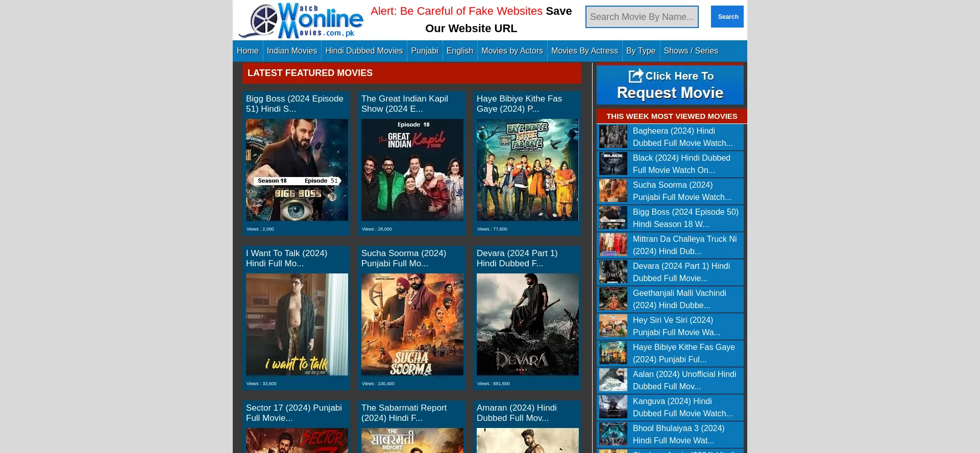Click the Kanguva small thumbnail
The image size is (980, 453).
613,407
